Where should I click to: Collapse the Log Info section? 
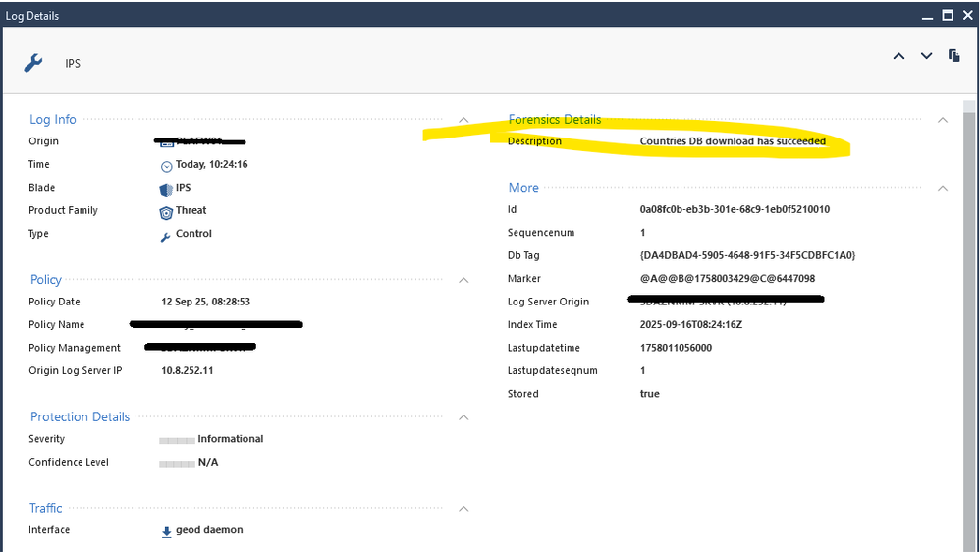(464, 120)
